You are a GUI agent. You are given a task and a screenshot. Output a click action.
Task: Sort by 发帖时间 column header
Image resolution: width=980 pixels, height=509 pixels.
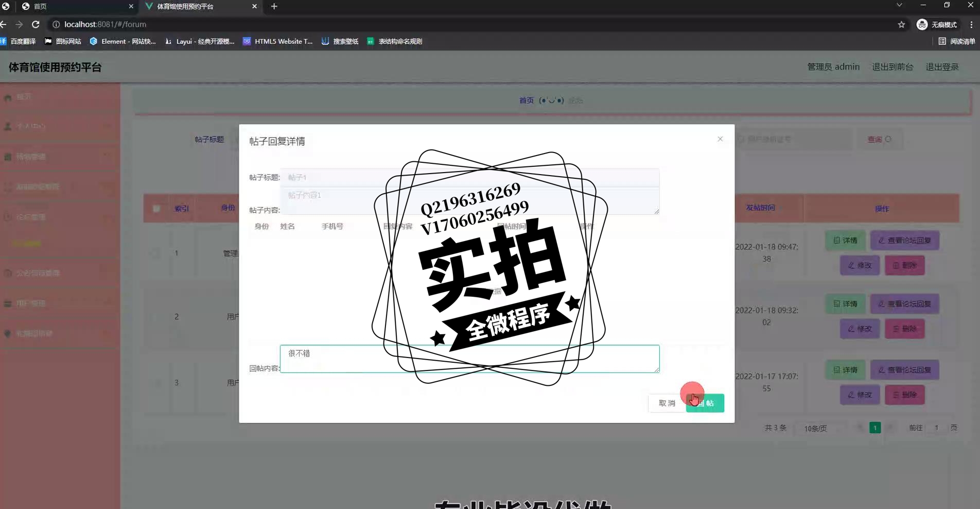click(760, 208)
